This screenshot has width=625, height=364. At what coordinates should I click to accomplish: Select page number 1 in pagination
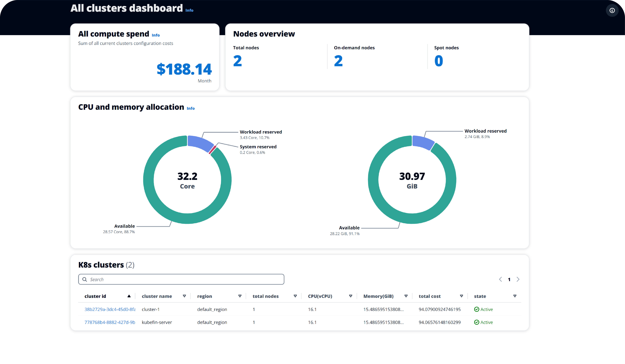pyautogui.click(x=509, y=279)
